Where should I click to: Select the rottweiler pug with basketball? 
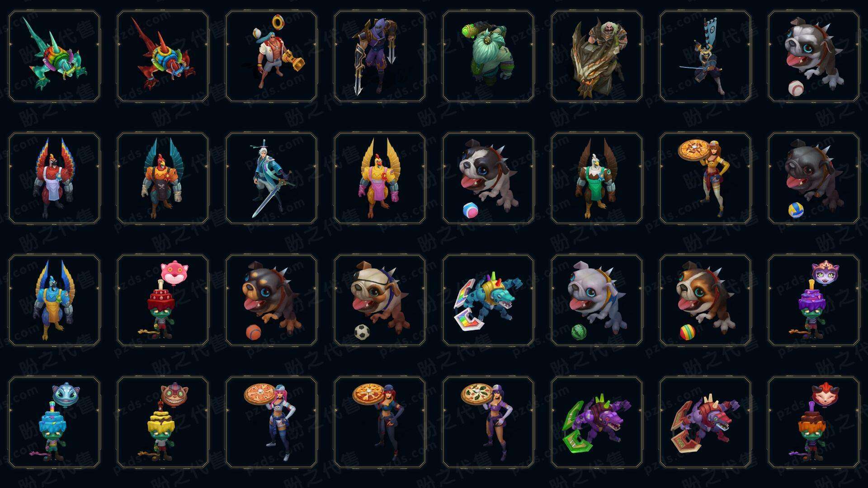271,300
